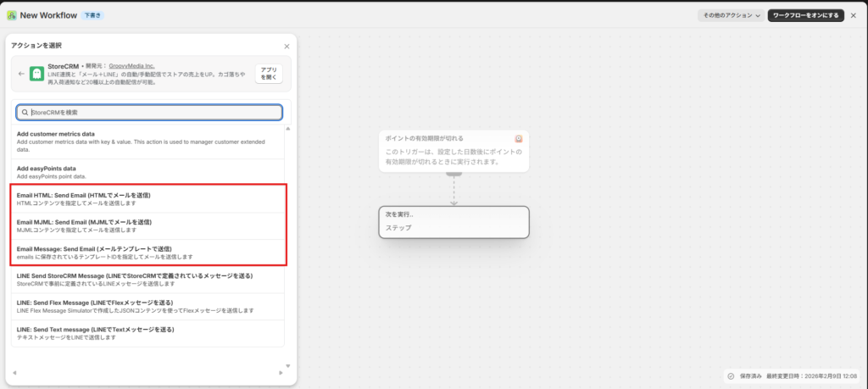Click the Shopify Flow logo icon
Screen dimensions: 868x389
coord(11,15)
